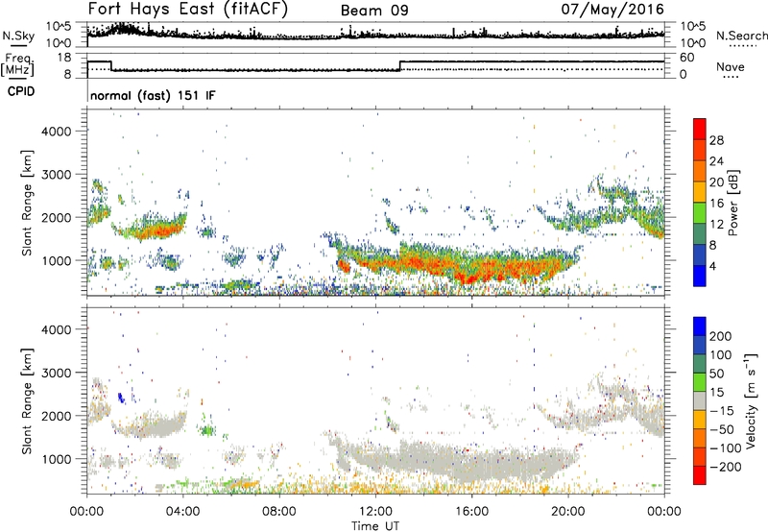
Task: Click the 'CPID' row label
Action: 20,91
